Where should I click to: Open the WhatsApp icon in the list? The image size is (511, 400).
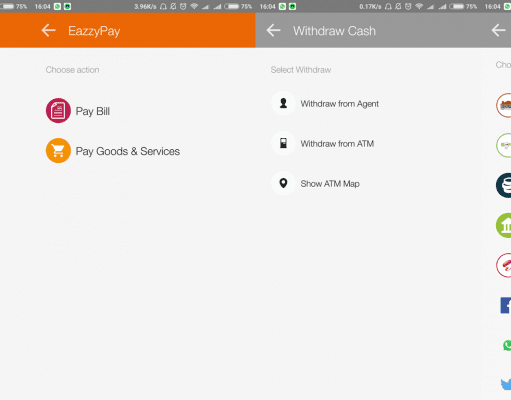(507, 345)
